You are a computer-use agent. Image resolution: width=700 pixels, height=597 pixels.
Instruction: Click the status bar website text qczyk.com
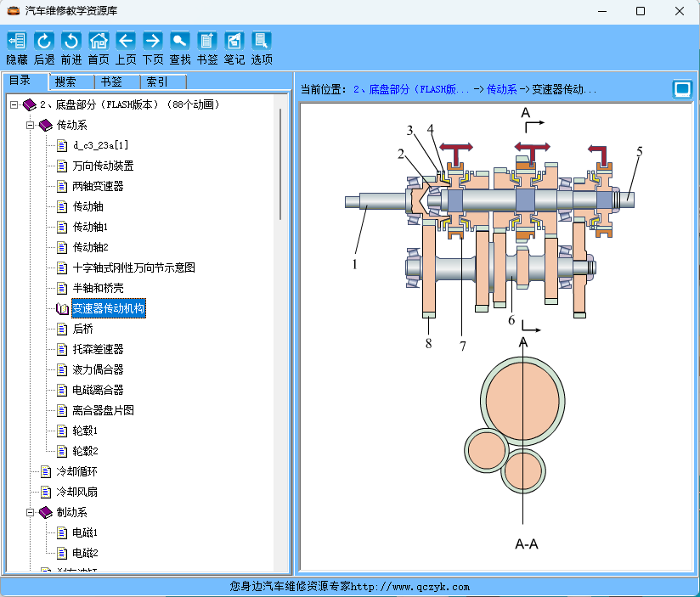410,587
